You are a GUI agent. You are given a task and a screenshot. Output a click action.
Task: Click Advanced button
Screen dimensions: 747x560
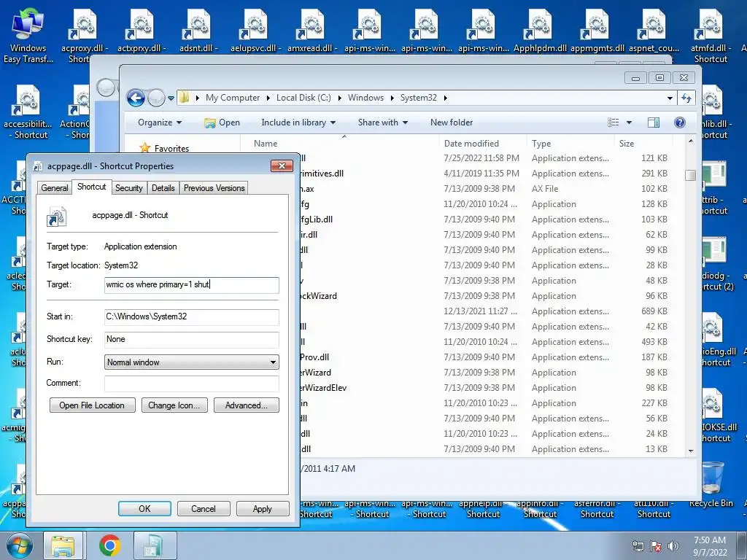(247, 405)
